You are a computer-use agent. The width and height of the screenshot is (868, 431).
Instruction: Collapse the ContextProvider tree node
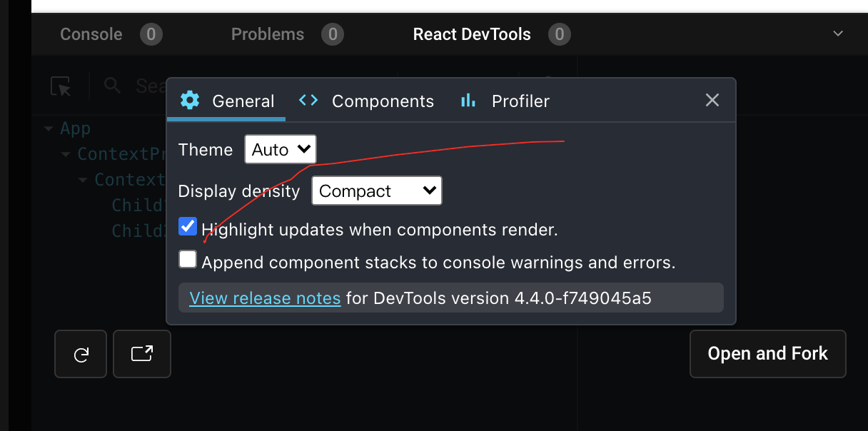click(x=65, y=153)
